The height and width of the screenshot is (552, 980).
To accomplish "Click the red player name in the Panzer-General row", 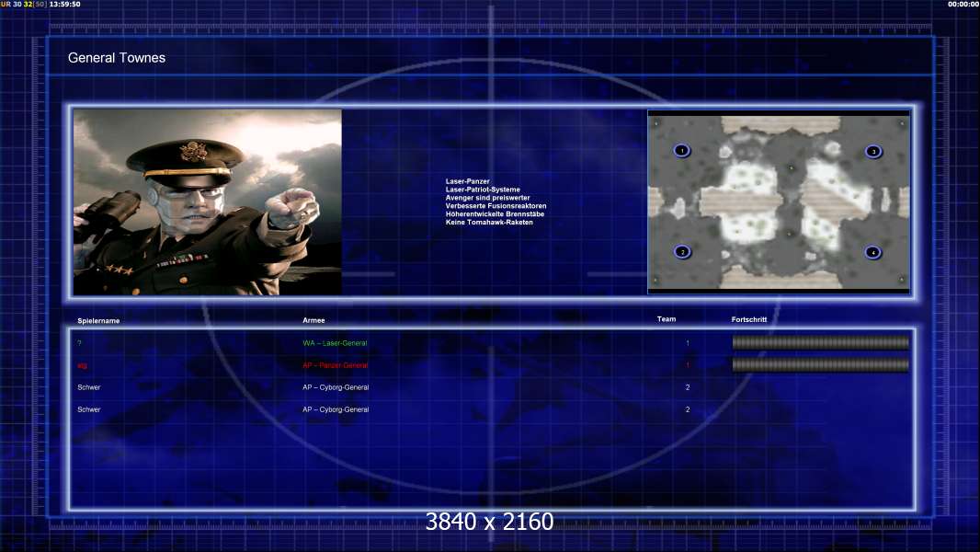I will pos(82,366).
